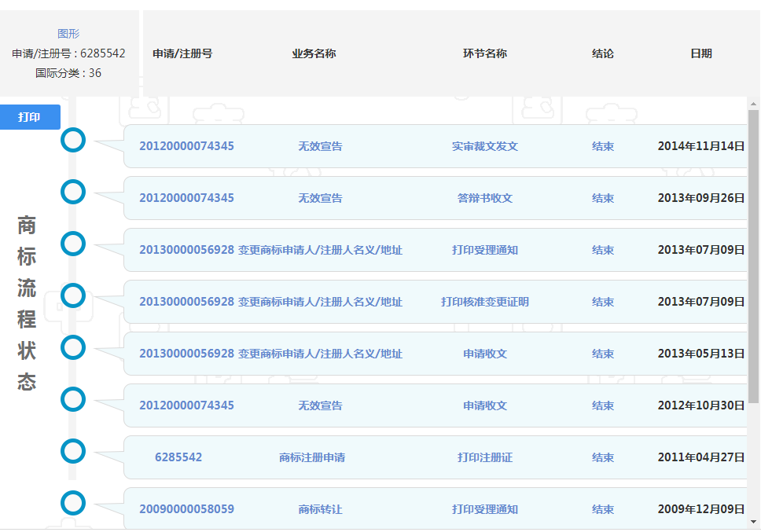
Task: Select the timeline circle for the 2012年10月30日 entry
Action: pyautogui.click(x=72, y=399)
